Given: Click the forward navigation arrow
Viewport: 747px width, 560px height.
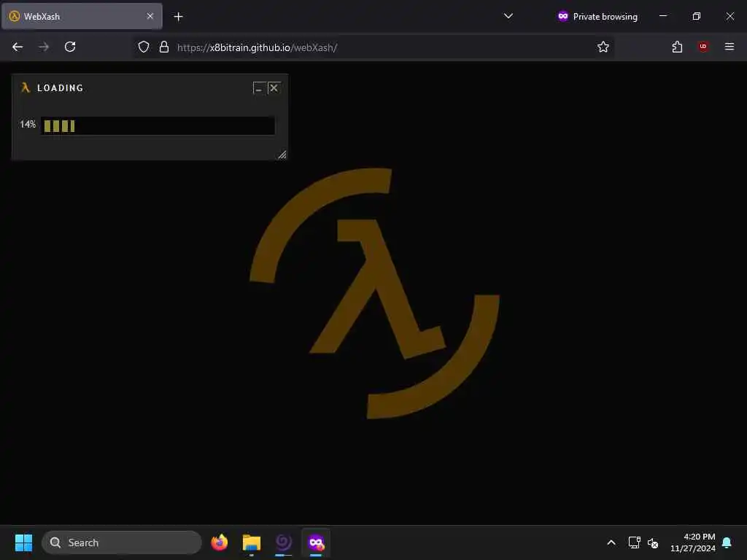Looking at the screenshot, I should pyautogui.click(x=44, y=47).
